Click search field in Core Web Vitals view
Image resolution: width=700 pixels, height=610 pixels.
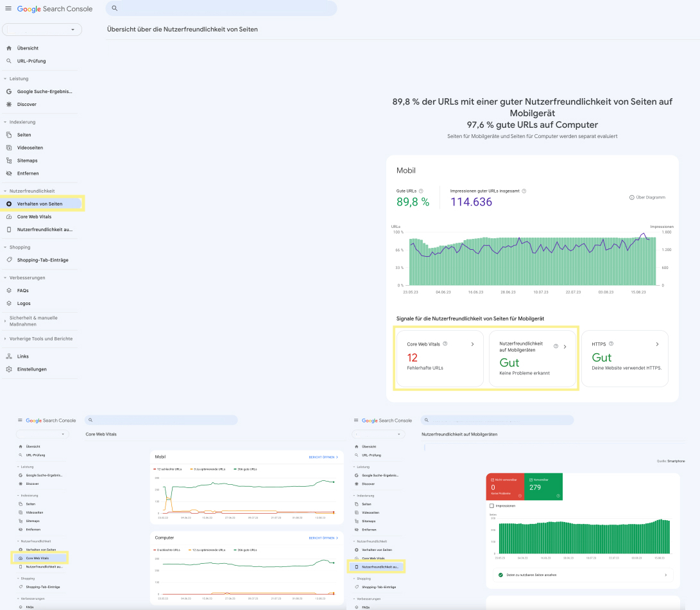tap(161, 420)
